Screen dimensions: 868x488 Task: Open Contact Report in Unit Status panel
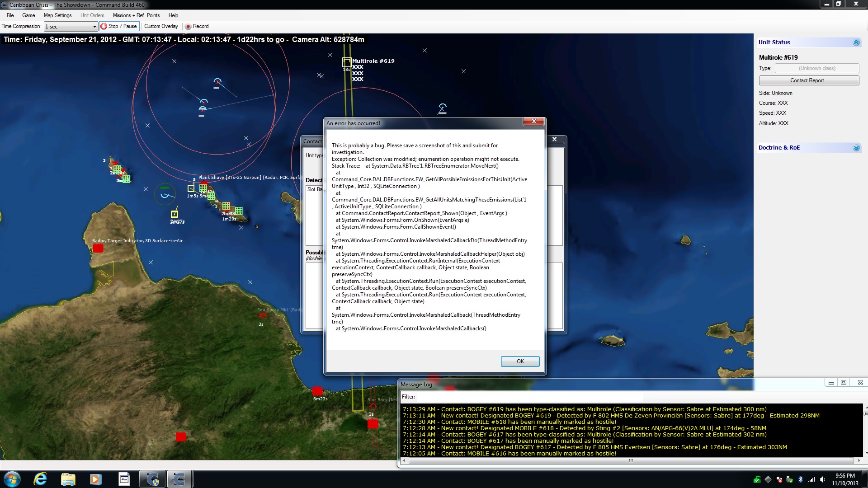[809, 80]
